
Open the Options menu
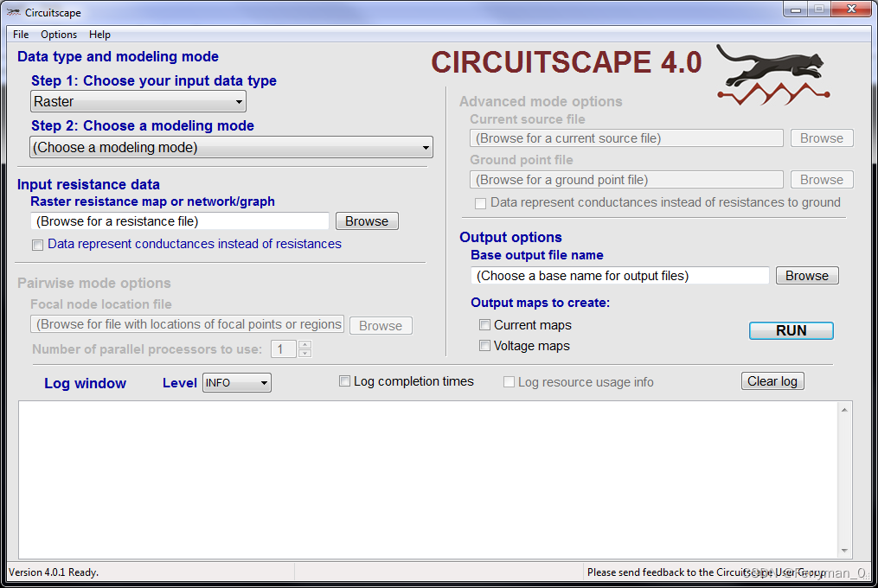59,35
